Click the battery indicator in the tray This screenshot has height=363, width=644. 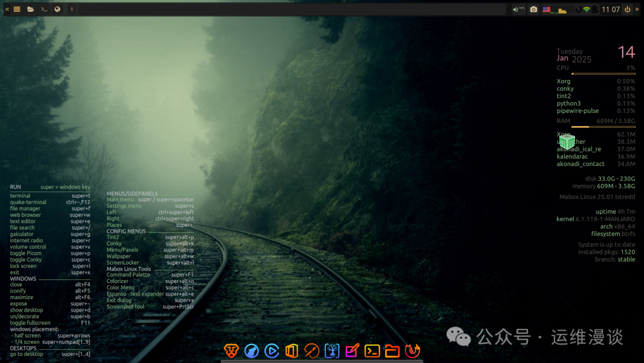(595, 9)
